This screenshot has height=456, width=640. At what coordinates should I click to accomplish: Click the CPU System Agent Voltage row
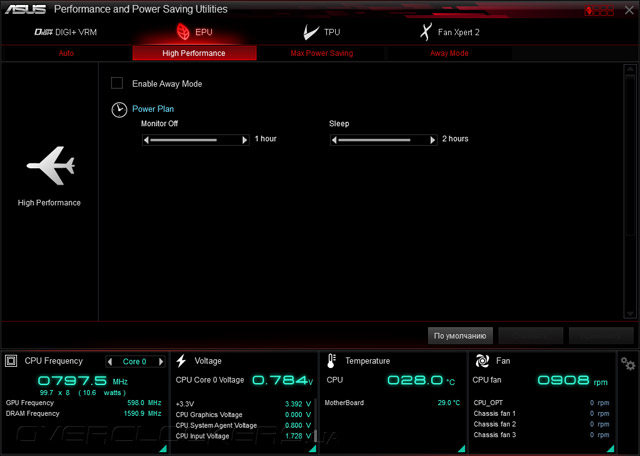(243, 425)
